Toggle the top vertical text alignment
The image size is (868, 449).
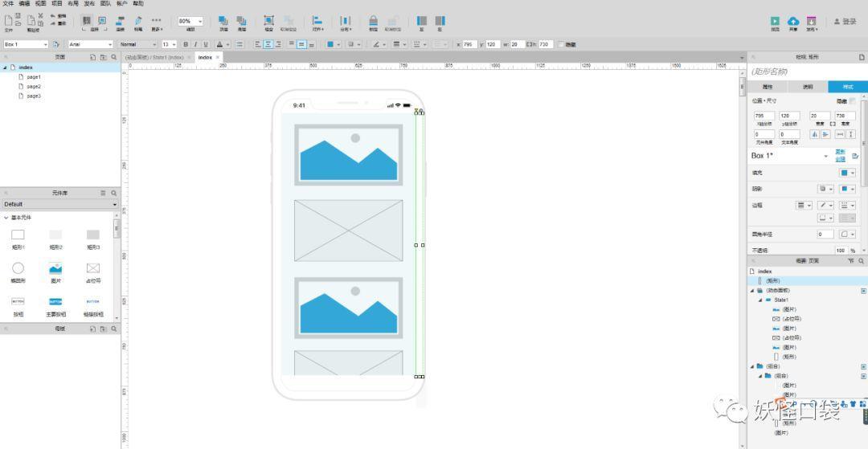291,44
